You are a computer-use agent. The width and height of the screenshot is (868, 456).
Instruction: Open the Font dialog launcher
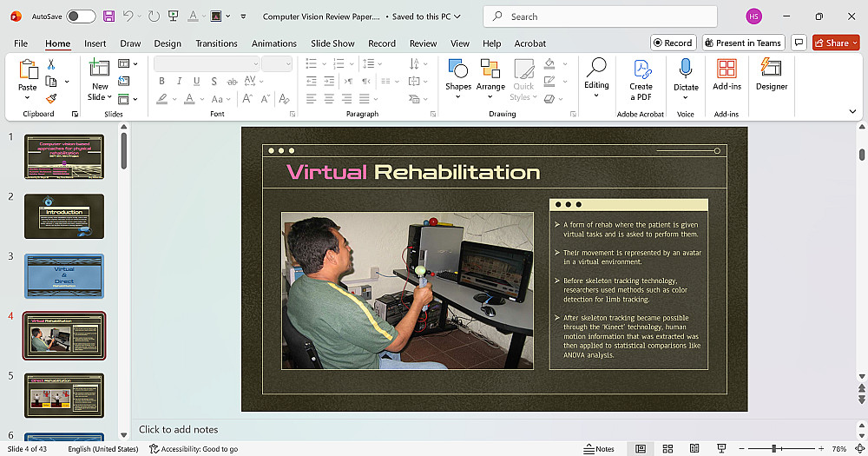pos(293,114)
